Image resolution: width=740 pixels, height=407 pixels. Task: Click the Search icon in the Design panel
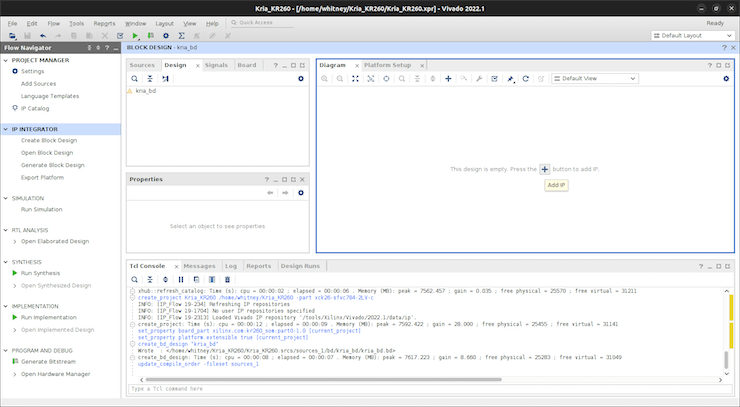coord(136,78)
